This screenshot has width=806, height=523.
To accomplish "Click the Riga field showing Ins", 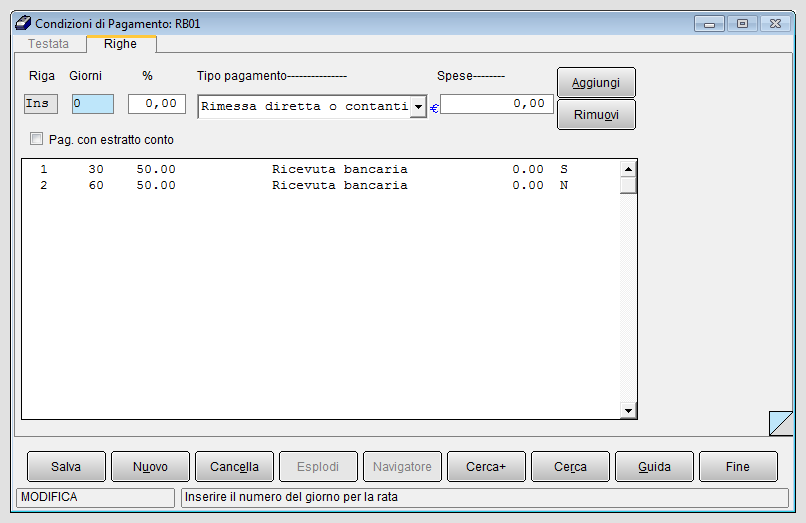I will click(41, 104).
